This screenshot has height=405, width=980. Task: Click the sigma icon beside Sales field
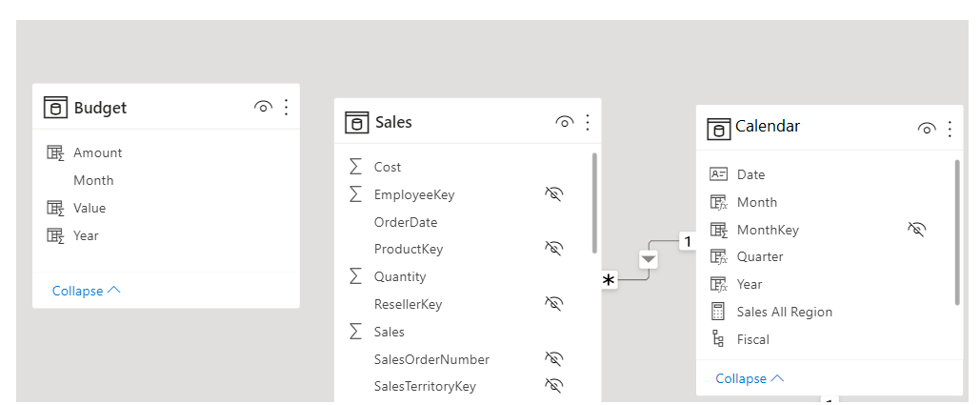click(355, 332)
